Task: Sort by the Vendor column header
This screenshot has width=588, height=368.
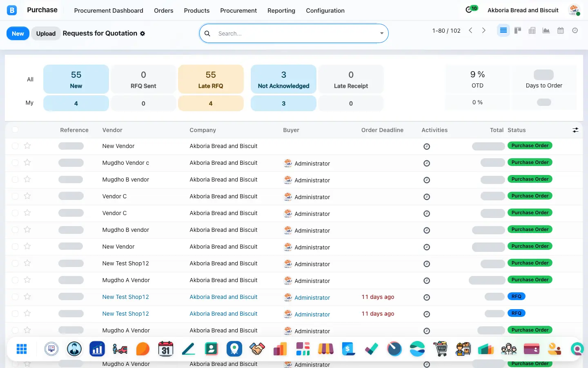Action: pos(112,130)
